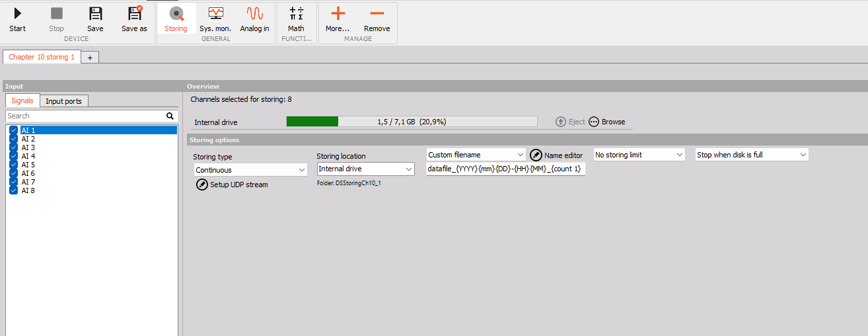Open the Storing type Continuous dropdown

pyautogui.click(x=250, y=170)
